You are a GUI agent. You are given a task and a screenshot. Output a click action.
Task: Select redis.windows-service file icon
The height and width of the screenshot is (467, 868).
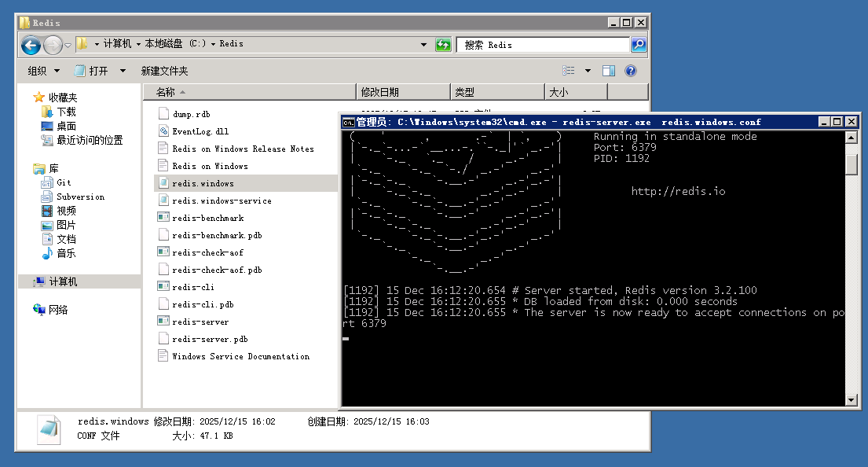(163, 200)
